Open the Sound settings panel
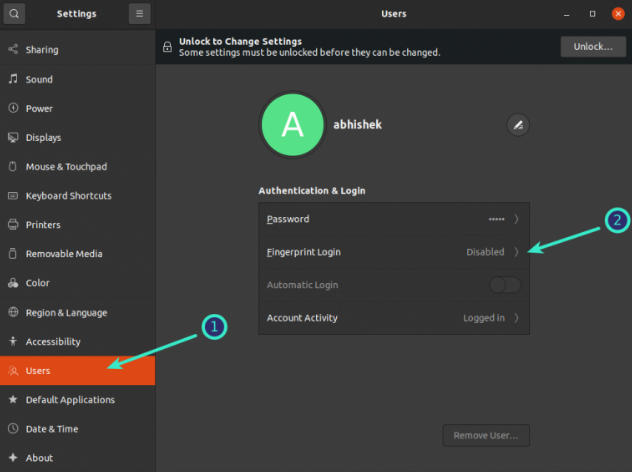 [77, 79]
